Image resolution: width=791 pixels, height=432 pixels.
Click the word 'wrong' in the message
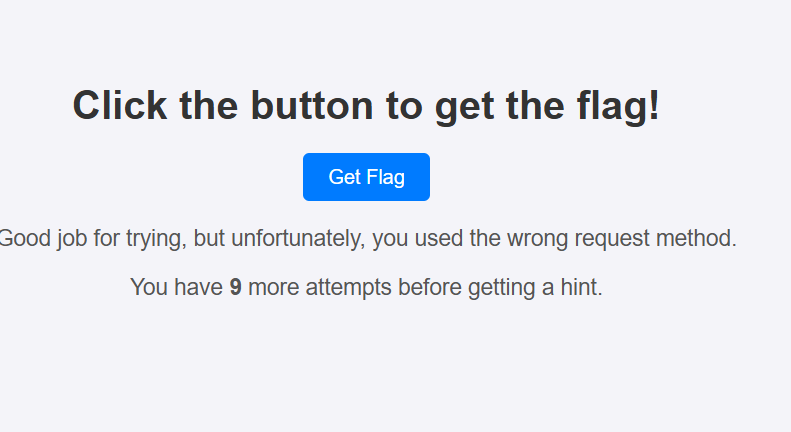tap(538, 238)
